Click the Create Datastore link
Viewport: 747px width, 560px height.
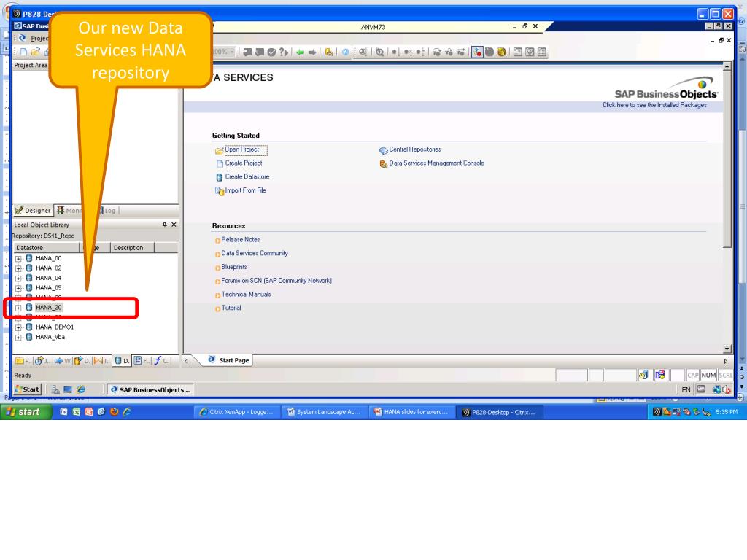tap(247, 176)
